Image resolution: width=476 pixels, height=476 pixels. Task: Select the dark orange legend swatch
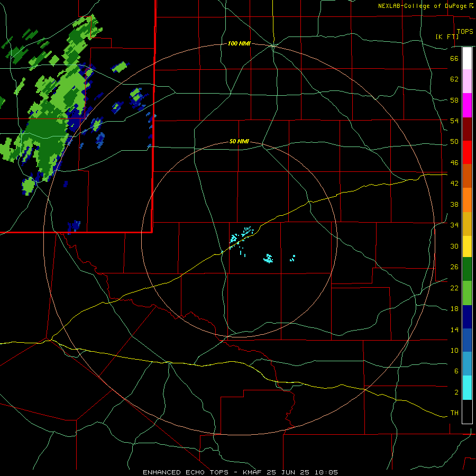point(467,176)
